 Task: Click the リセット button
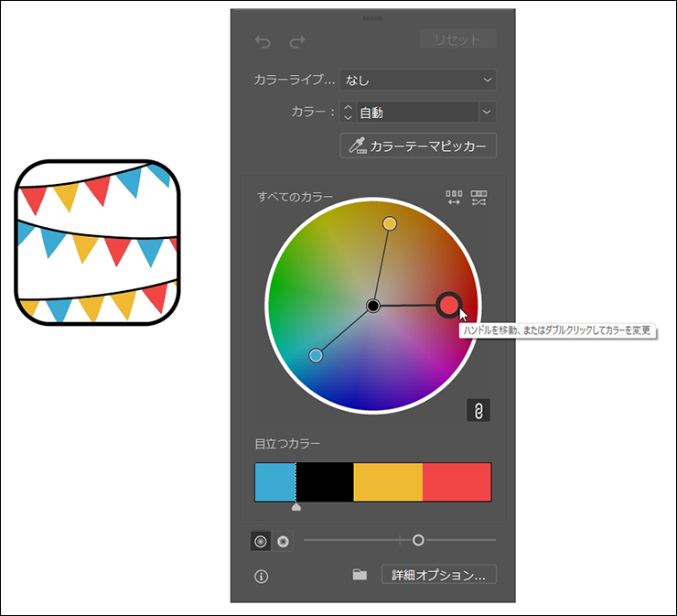pyautogui.click(x=457, y=40)
